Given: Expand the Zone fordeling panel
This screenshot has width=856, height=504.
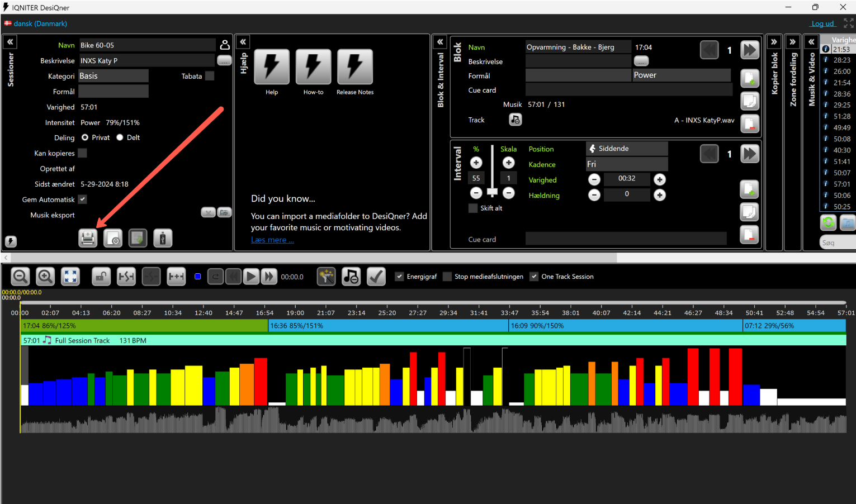Looking at the screenshot, I should tap(792, 42).
